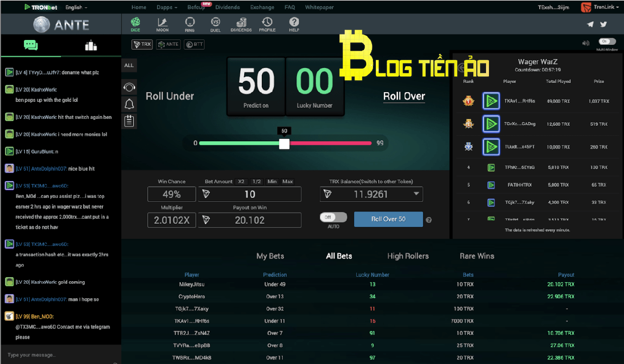624x364 pixels.
Task: Click the prediction slider handle at 50
Action: click(284, 143)
